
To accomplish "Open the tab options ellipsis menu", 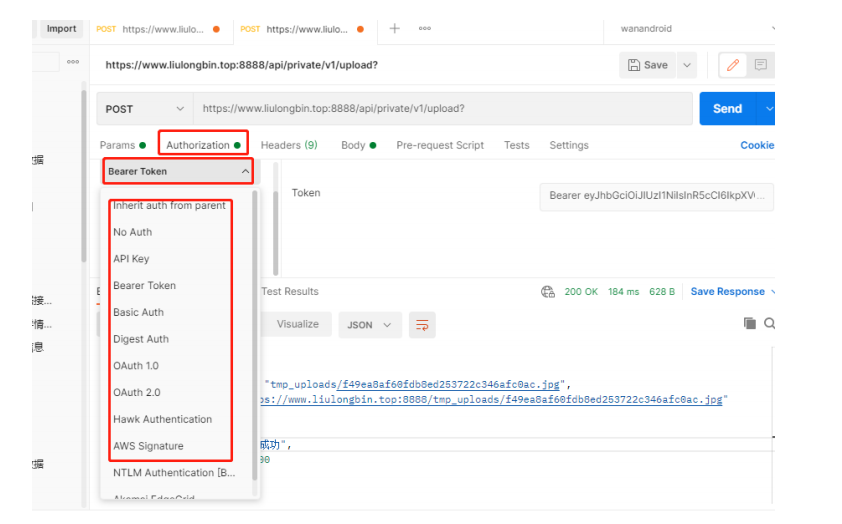I will (425, 28).
